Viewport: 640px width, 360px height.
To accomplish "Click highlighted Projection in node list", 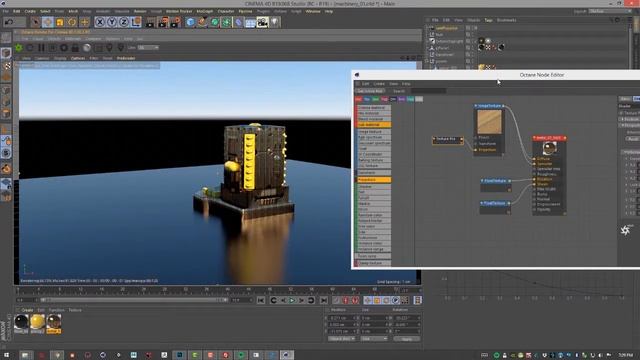I will pos(373,180).
